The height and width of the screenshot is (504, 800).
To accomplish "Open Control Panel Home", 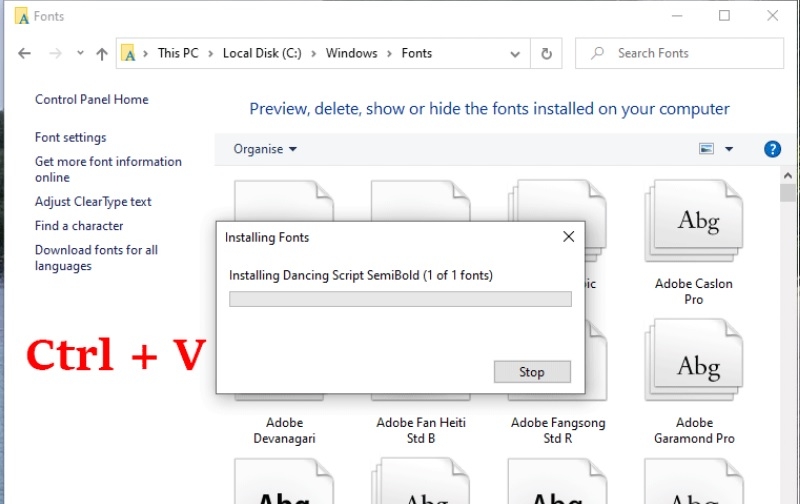I will click(92, 99).
